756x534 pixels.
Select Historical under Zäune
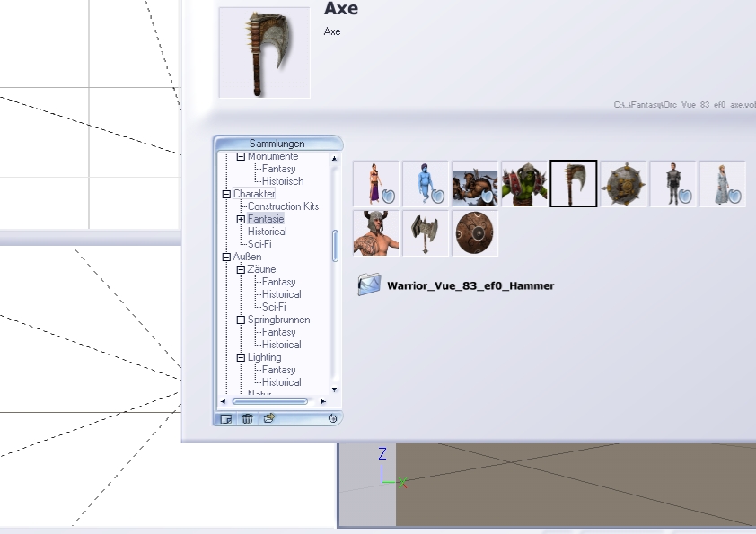(282, 294)
